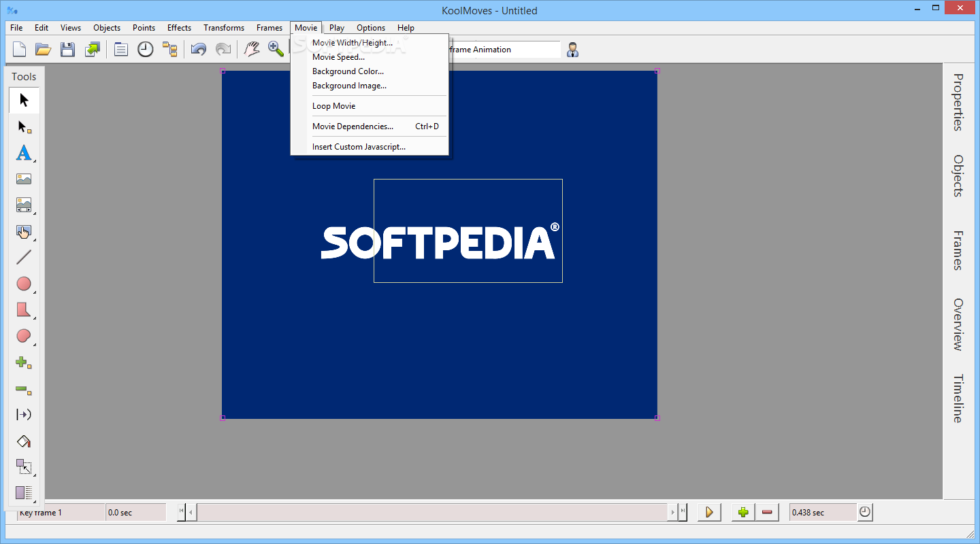Open the Edit menu
The height and width of the screenshot is (544, 980).
(x=42, y=28)
